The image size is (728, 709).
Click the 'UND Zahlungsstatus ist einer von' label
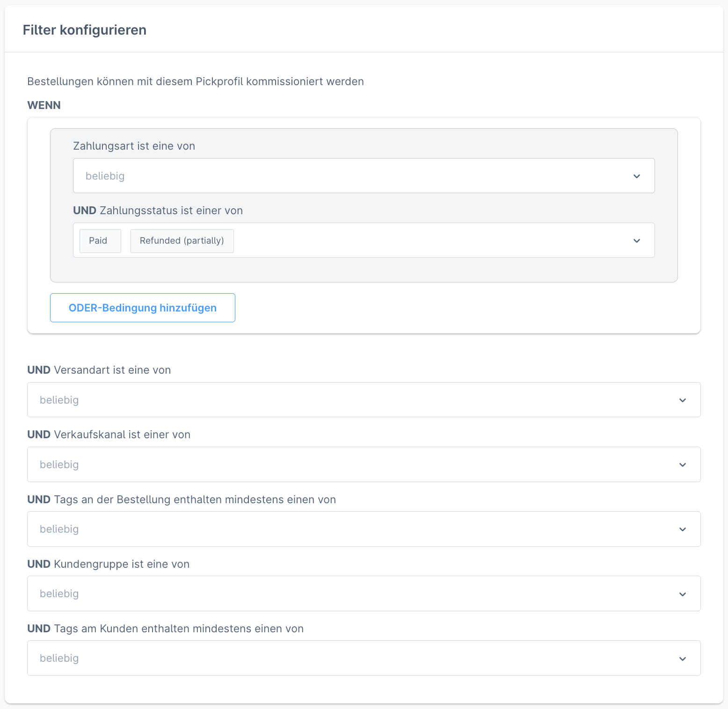158,210
